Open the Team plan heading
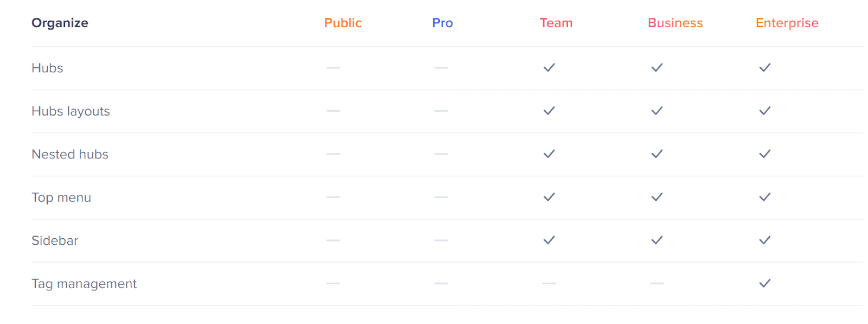868x324 pixels. 556,23
